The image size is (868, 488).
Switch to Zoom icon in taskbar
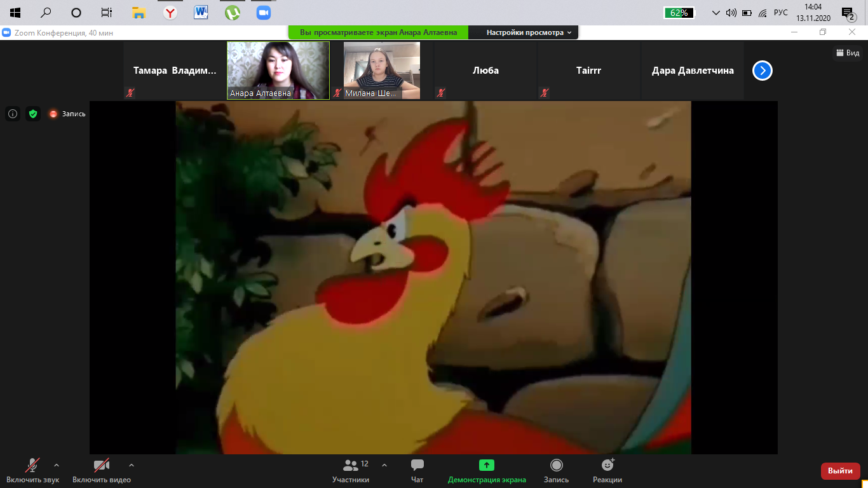[x=263, y=13]
